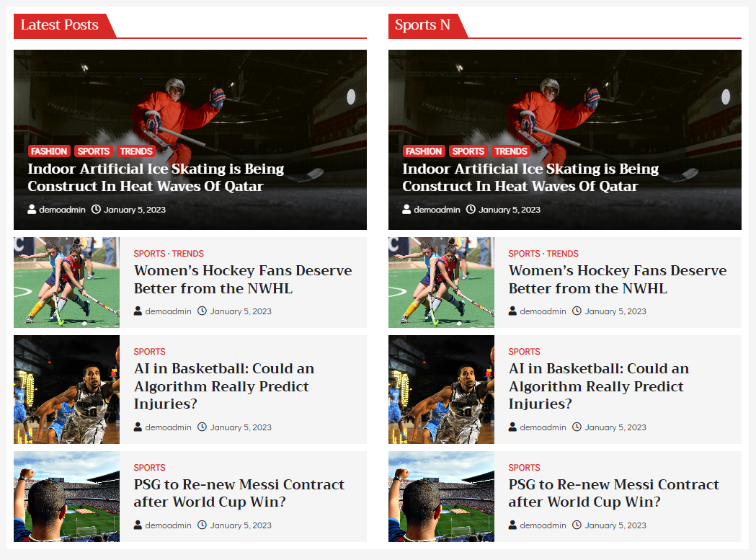This screenshot has width=756, height=560.
Task: Click TRENDS category above Women's Hockey in Sports N
Action: tap(562, 254)
